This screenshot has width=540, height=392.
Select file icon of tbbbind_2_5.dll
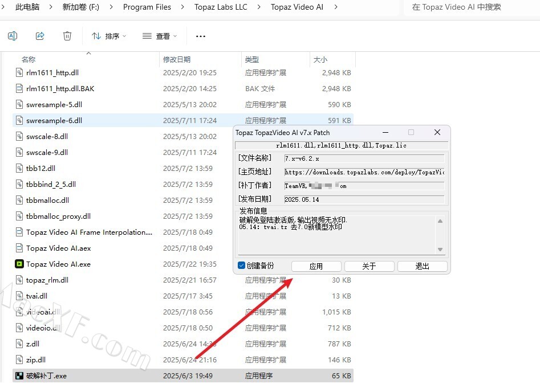(x=19, y=184)
